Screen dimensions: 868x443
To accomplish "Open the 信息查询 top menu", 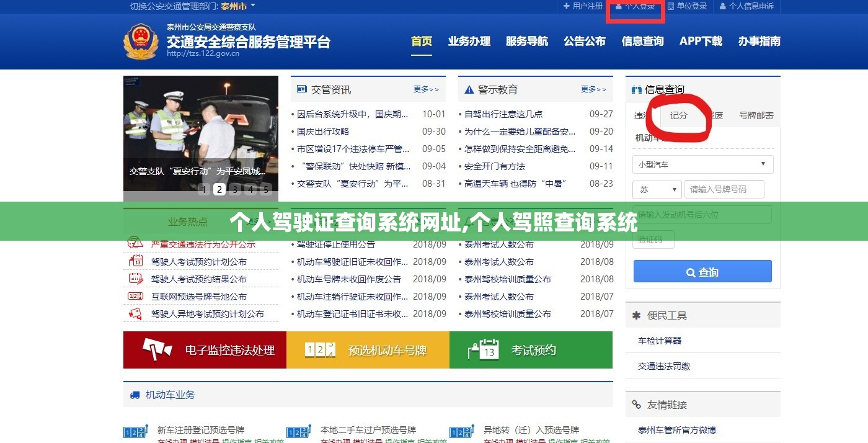I will 643,42.
